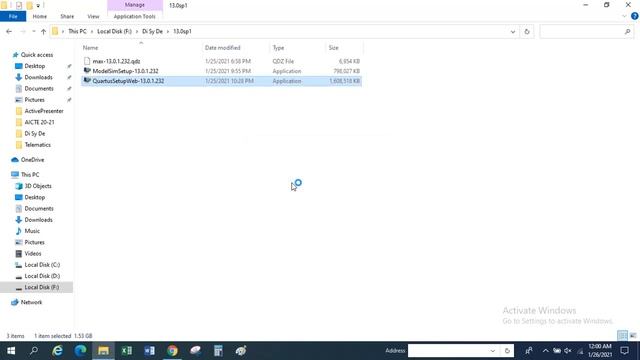Select the ModelSimSetup-13.0.1.232 application
Viewport: 640px width, 360px height.
point(125,71)
